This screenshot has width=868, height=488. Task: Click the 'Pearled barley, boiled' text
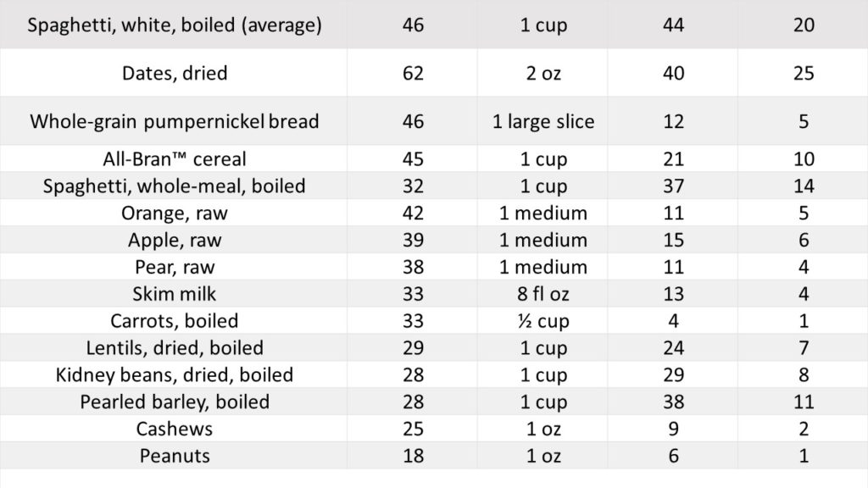175,402
